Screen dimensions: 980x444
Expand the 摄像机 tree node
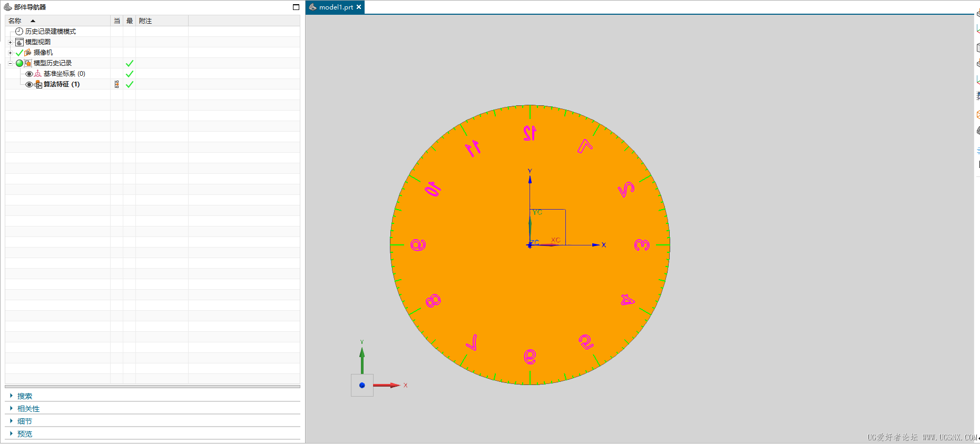click(10, 53)
